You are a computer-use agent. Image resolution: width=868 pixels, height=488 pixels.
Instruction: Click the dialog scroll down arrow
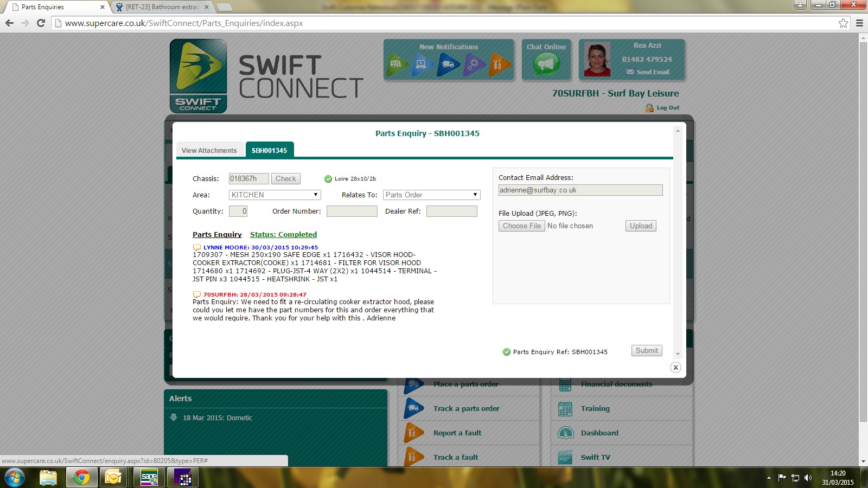pyautogui.click(x=678, y=354)
